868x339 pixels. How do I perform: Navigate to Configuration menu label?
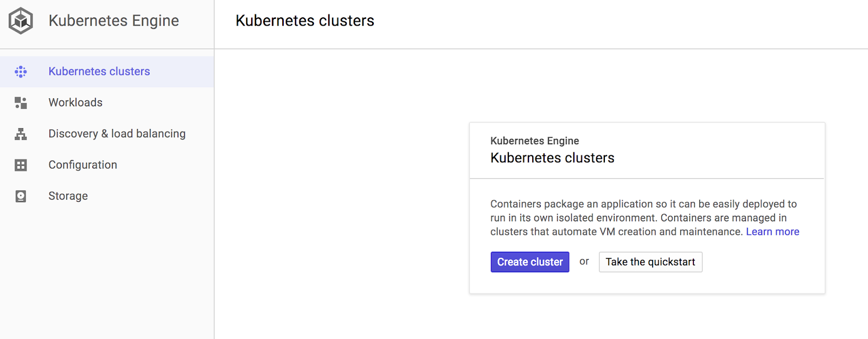82,165
